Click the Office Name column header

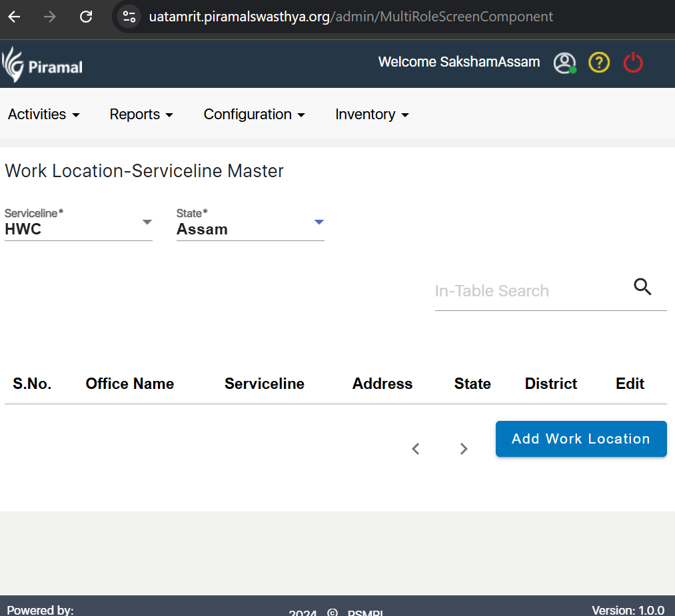[x=130, y=384]
